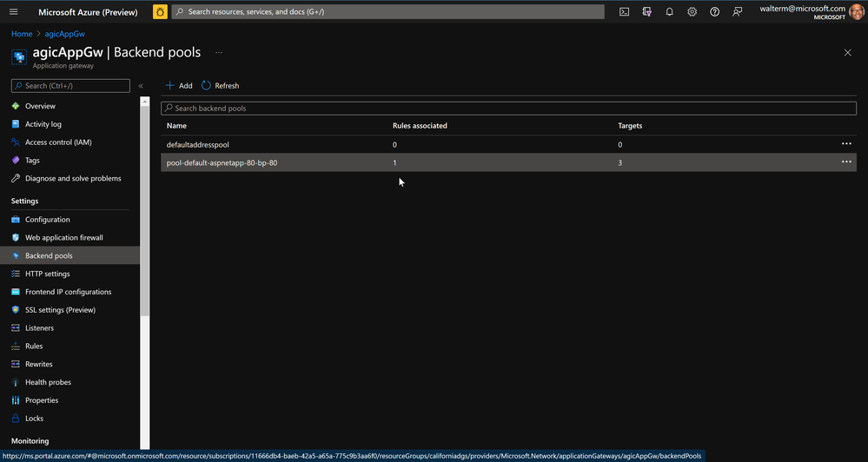Image resolution: width=868 pixels, height=462 pixels.
Task: Refresh the backend pools list
Action: point(221,86)
